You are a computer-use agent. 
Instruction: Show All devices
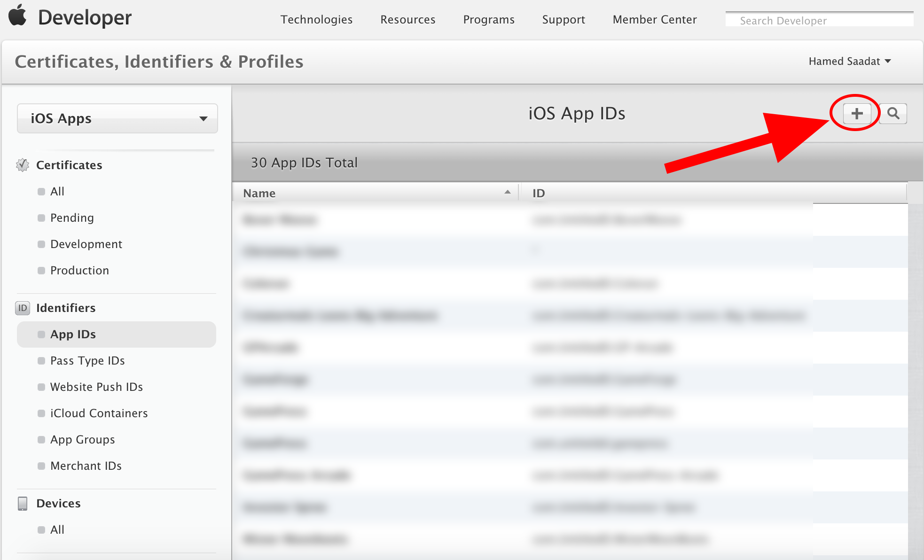tap(57, 530)
